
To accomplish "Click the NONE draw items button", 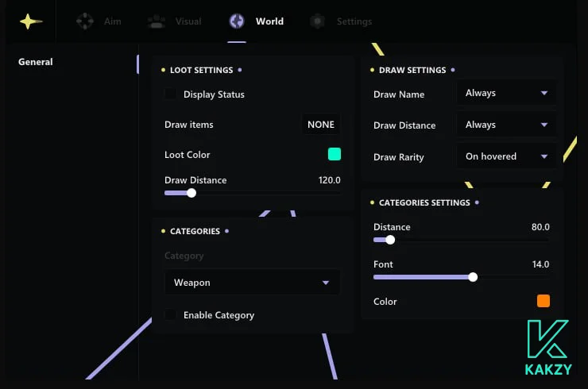I will point(321,125).
